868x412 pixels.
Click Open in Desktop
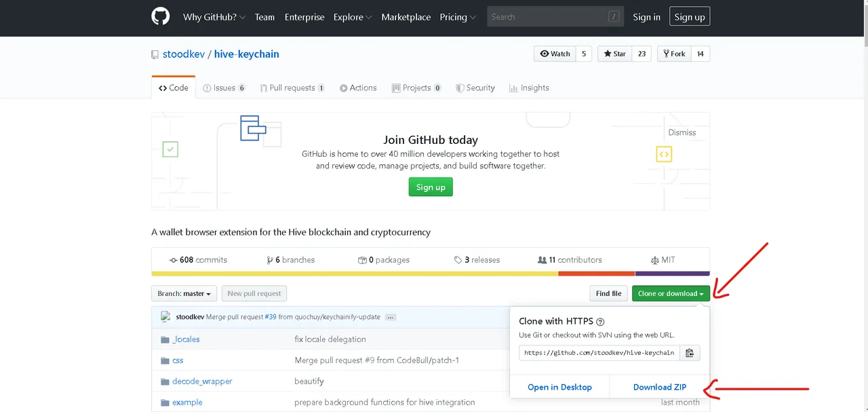coord(559,387)
